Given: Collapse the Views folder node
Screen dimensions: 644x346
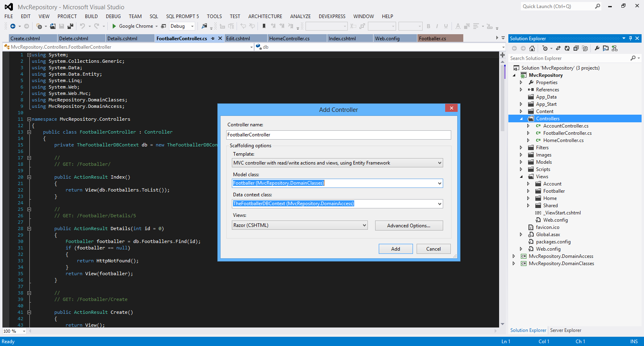Looking at the screenshot, I should (521, 177).
